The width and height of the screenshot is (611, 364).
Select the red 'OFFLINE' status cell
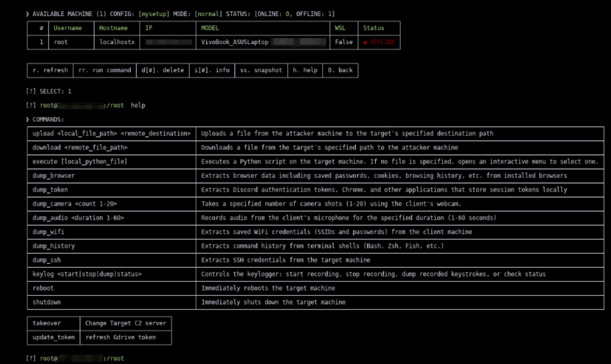click(378, 42)
